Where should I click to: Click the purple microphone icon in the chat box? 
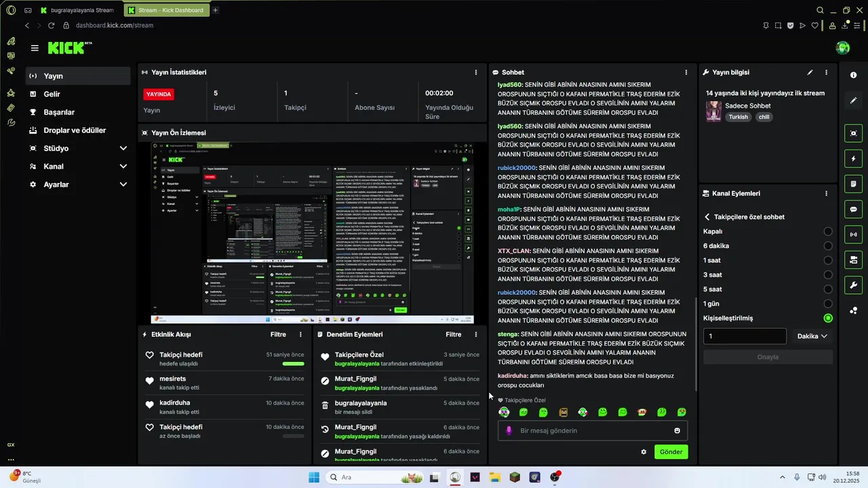click(x=509, y=430)
